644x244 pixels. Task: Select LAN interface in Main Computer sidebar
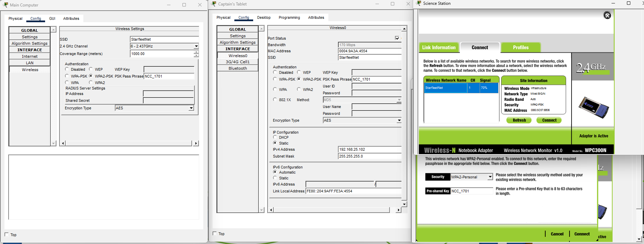30,63
